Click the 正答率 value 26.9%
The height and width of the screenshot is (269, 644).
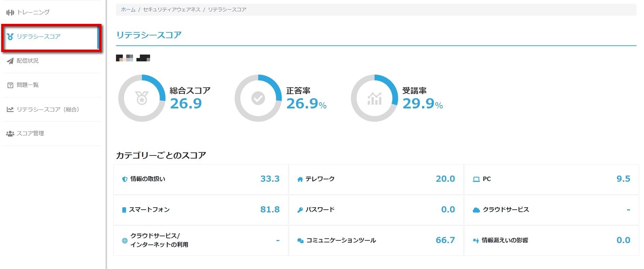[x=306, y=104]
